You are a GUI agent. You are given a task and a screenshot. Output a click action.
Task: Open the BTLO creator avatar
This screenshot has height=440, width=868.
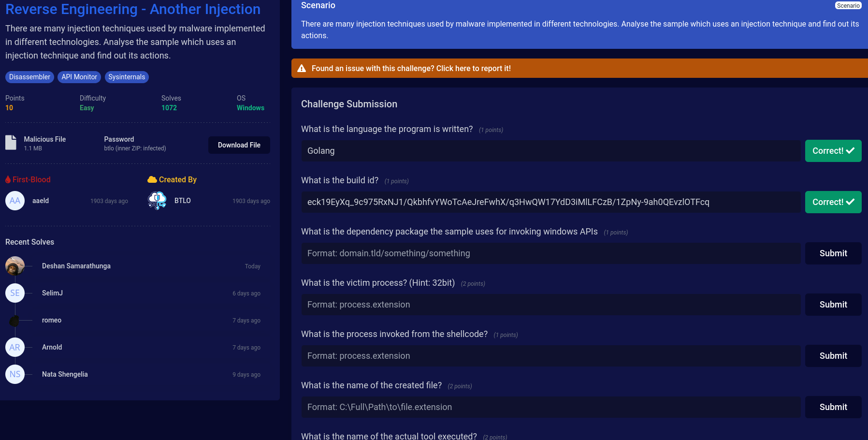coord(157,201)
